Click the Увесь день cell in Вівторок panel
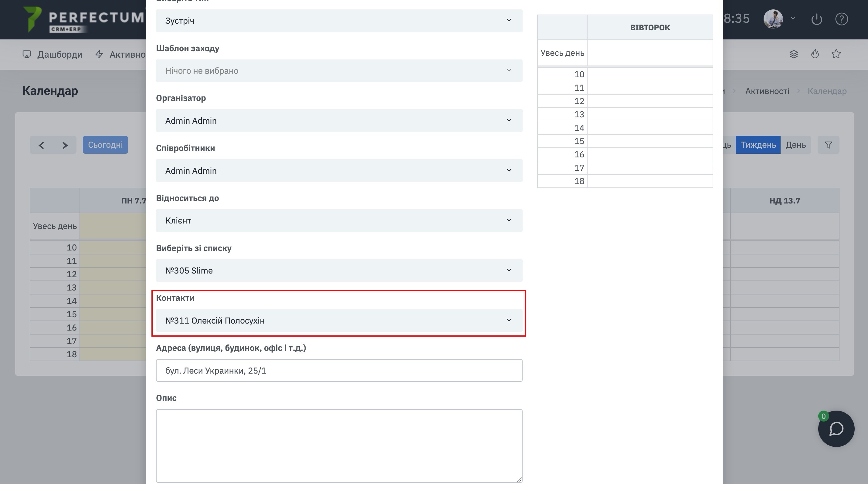868x484 pixels. pyautogui.click(x=650, y=53)
